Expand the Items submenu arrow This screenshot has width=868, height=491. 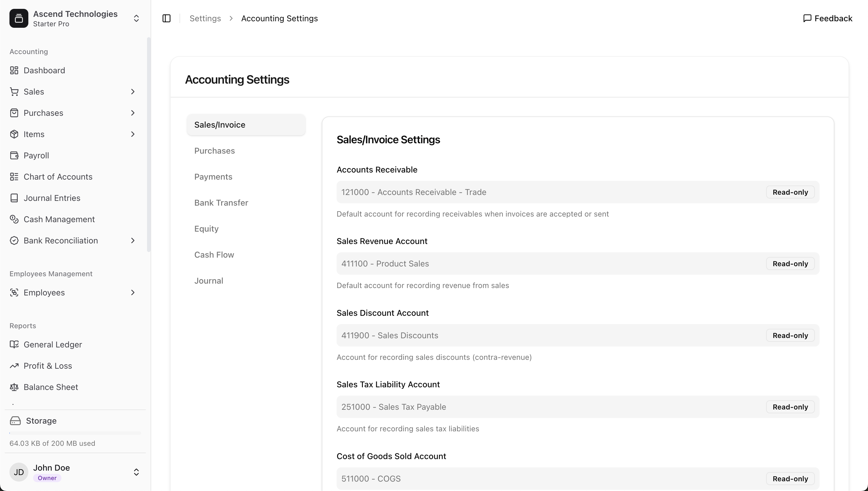pos(133,134)
